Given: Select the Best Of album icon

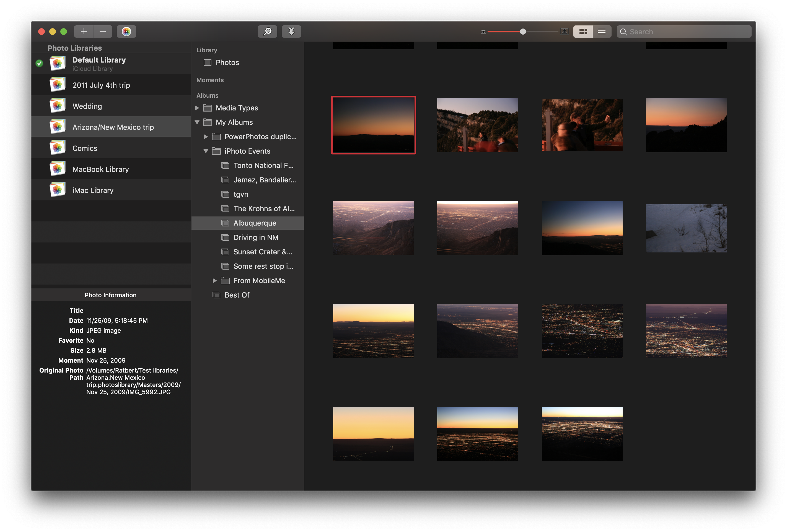Looking at the screenshot, I should pos(216,295).
